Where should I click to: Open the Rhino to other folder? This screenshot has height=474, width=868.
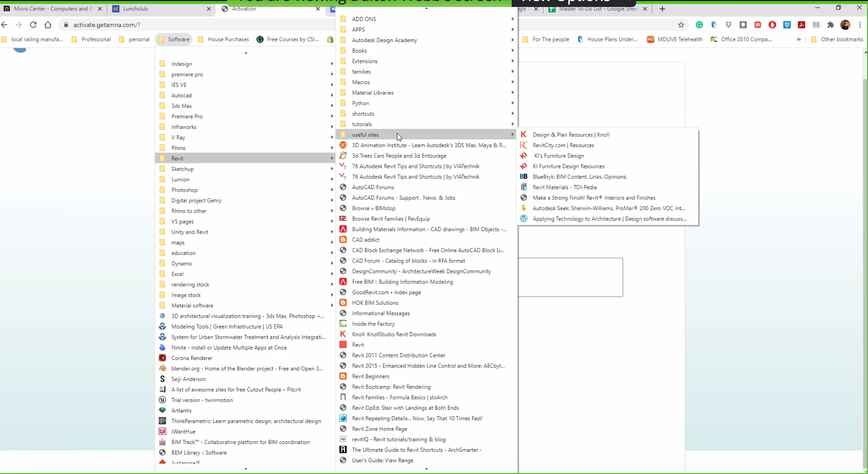[245, 211]
